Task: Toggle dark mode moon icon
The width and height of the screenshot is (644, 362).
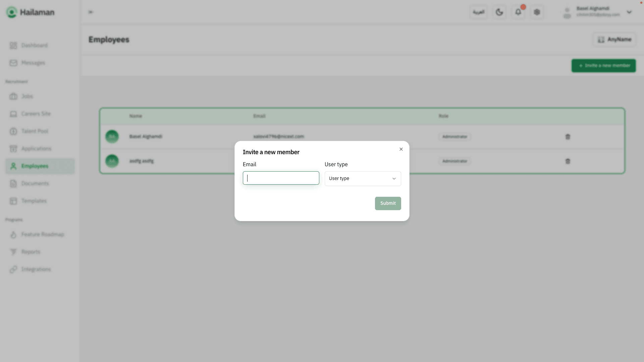Action: (x=499, y=12)
